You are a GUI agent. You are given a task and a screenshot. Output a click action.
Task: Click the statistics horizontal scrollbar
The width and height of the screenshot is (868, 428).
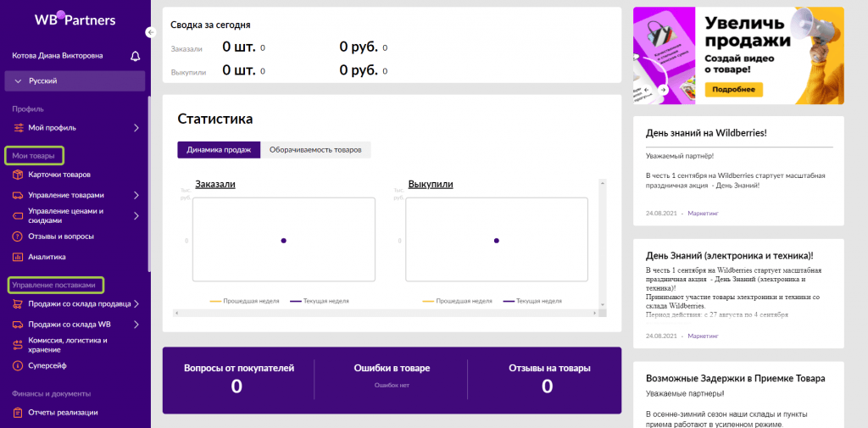[x=390, y=313]
